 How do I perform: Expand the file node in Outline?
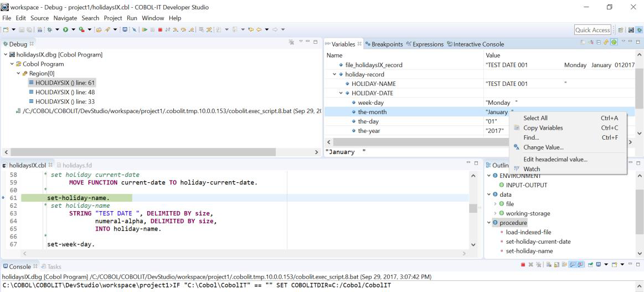[x=495, y=204]
